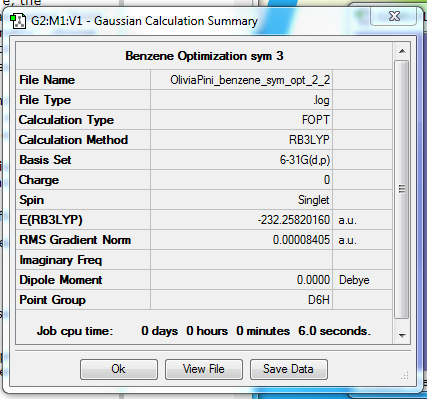Select the dipole moment value 0.0000
This screenshot has width=427, height=399.
tap(313, 280)
